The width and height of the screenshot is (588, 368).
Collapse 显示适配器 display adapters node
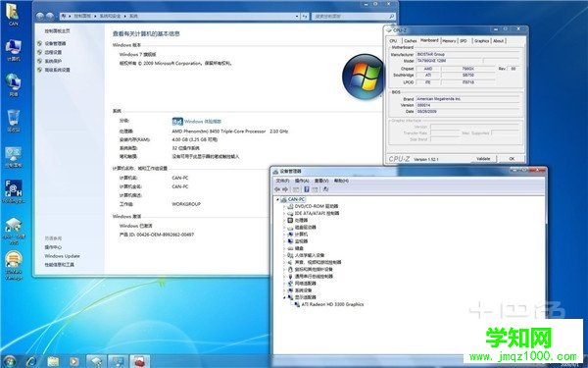coord(284,297)
